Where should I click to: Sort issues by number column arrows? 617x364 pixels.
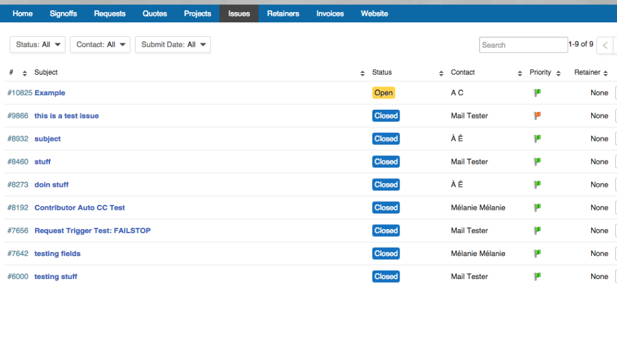coord(24,73)
